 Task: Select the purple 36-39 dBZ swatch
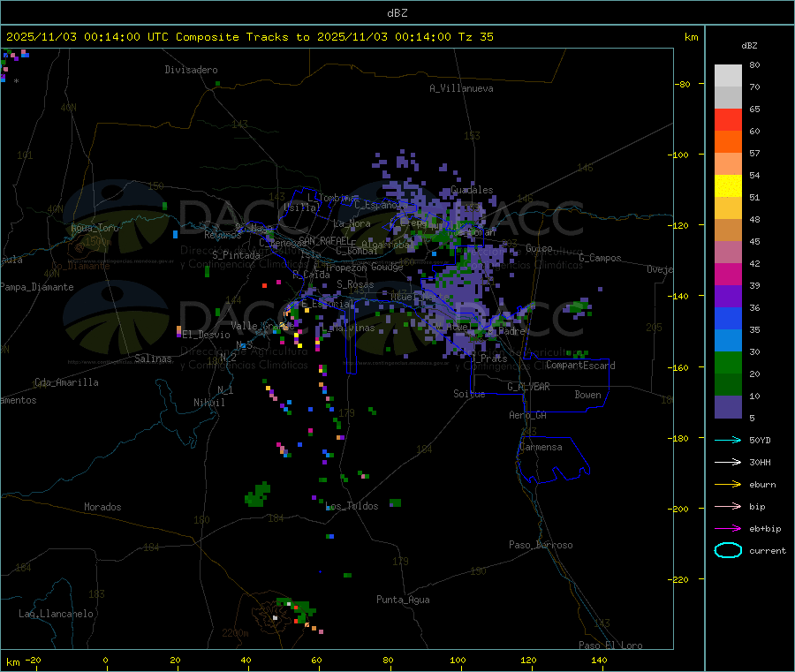pos(728,297)
